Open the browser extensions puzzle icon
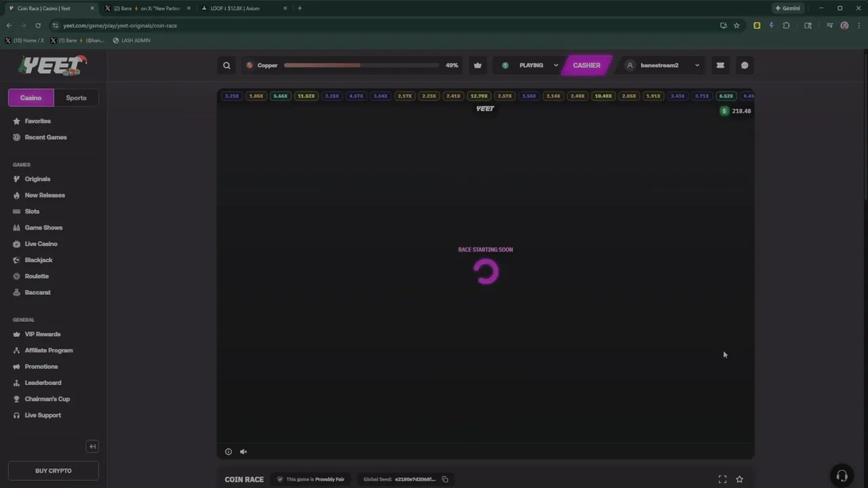 [x=786, y=26]
